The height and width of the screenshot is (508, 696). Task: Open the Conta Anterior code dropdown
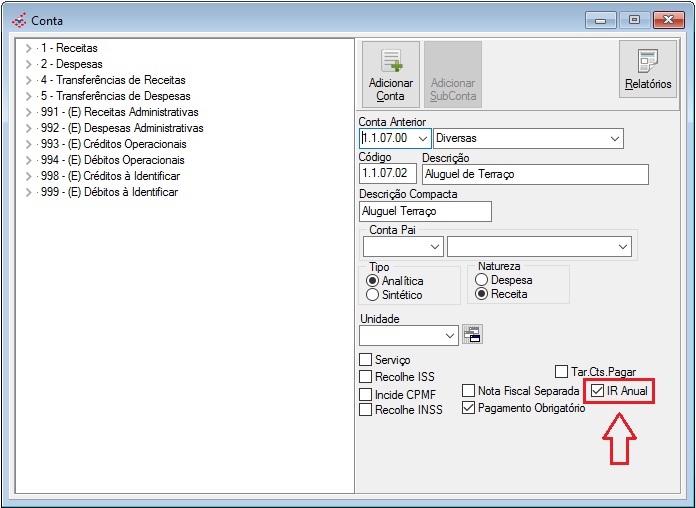coord(421,138)
